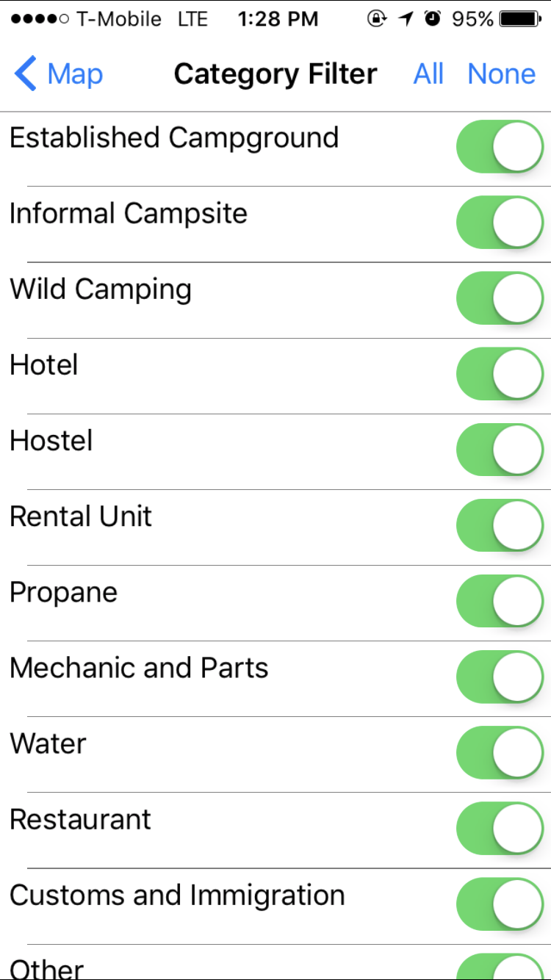551x980 pixels.
Task: Tap the back chevron to Map
Action: pos(26,74)
